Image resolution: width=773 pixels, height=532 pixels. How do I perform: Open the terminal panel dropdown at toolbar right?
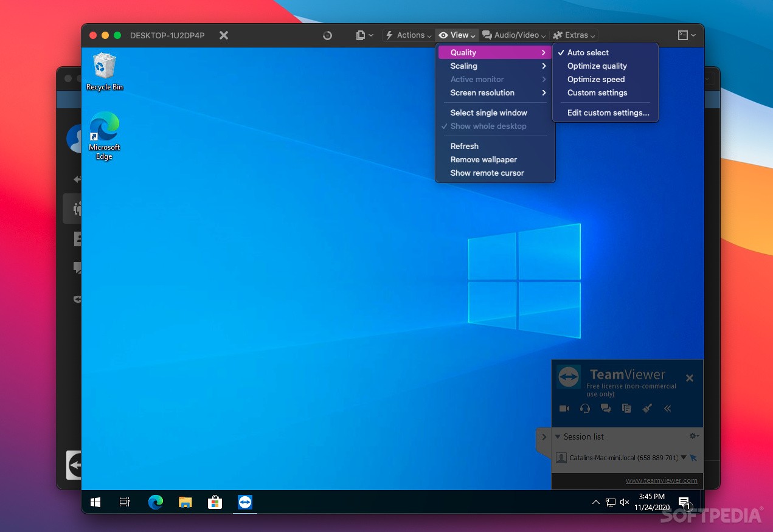point(687,35)
